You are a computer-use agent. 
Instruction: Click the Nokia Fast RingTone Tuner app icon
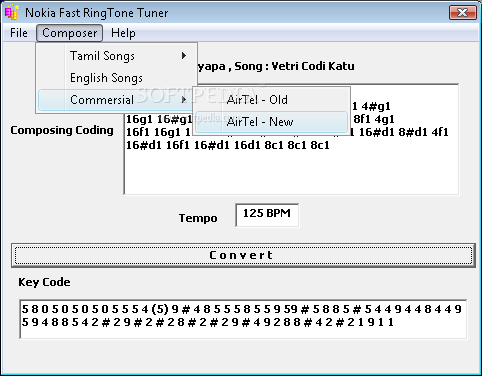coord(11,12)
